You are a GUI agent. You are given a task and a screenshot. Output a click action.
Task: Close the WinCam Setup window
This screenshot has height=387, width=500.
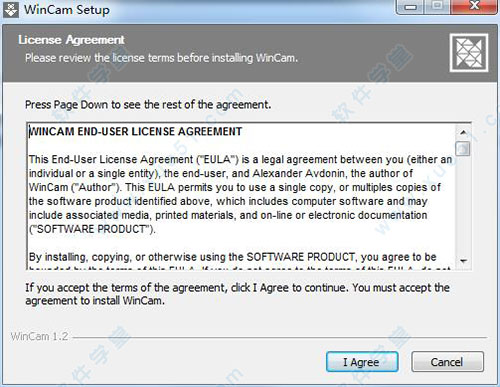pos(474,7)
